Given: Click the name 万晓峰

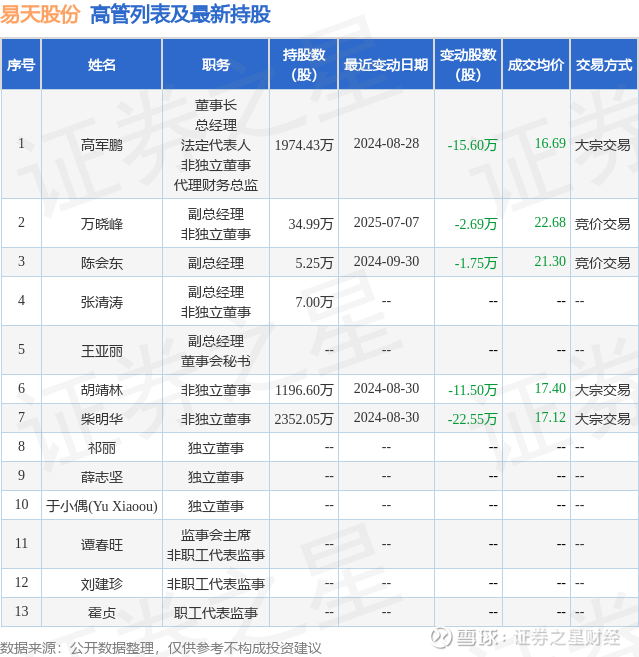Looking at the screenshot, I should [101, 224].
